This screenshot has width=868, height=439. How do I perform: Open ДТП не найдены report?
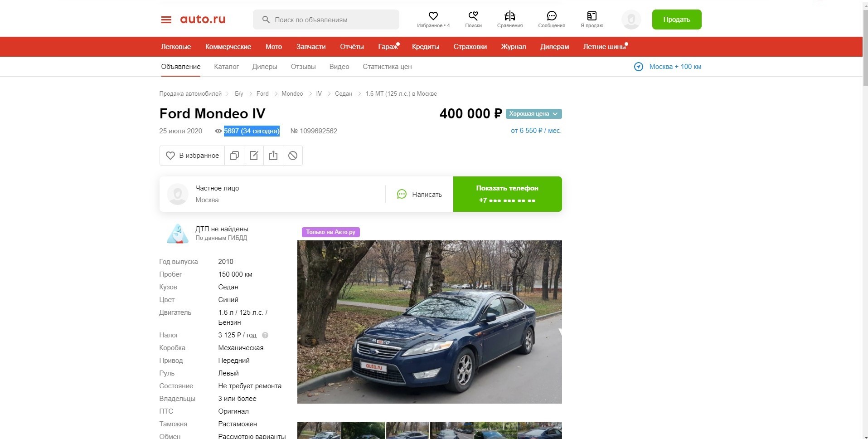click(x=222, y=229)
